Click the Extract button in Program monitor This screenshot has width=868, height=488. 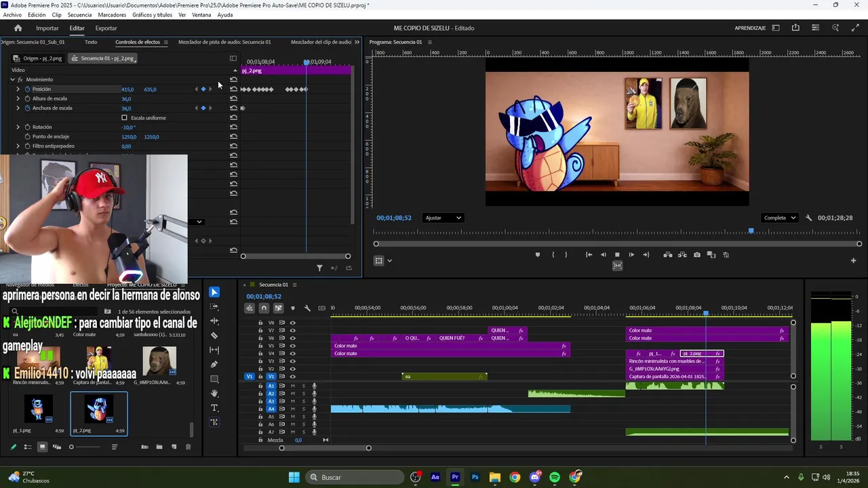(682, 255)
